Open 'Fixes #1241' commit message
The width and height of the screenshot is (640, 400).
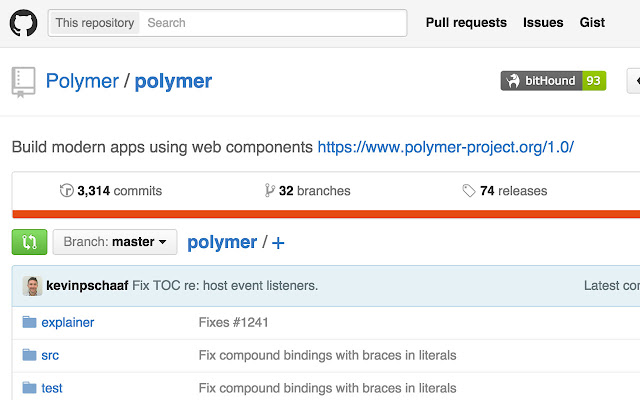coord(233,322)
